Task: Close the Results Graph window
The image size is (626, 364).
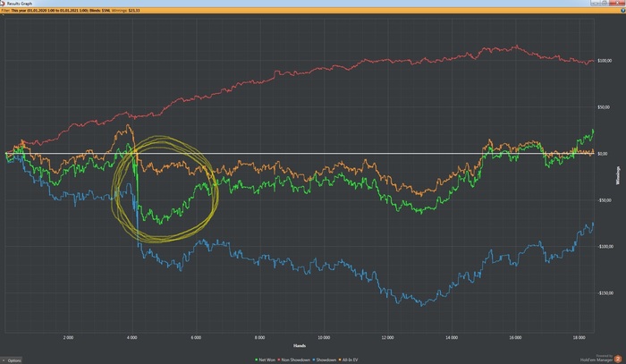Action: tap(616, 4)
